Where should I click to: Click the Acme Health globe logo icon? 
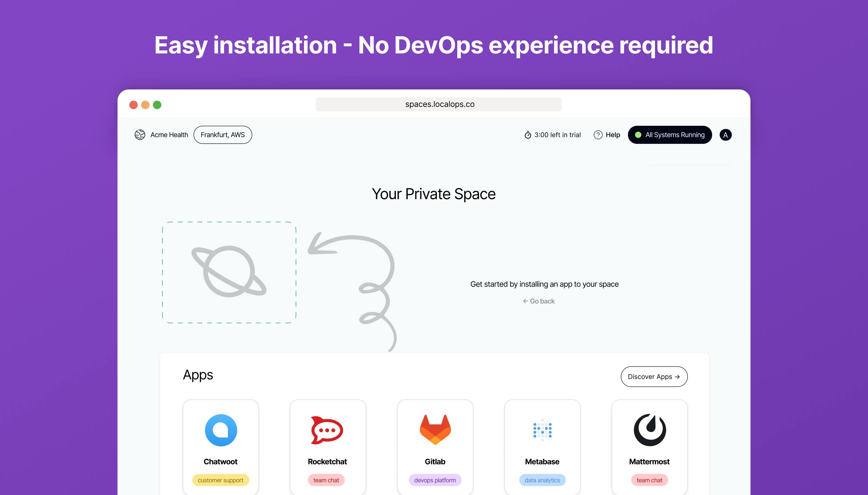[140, 135]
